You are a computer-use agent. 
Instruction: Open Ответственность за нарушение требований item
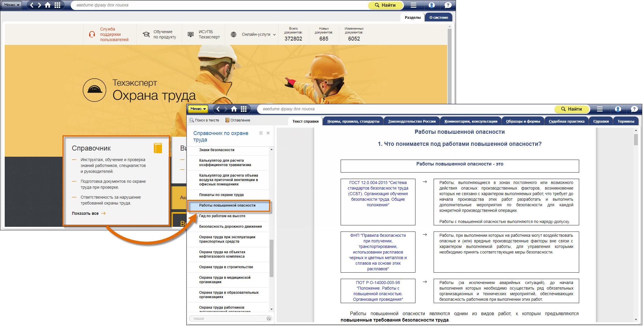111,200
